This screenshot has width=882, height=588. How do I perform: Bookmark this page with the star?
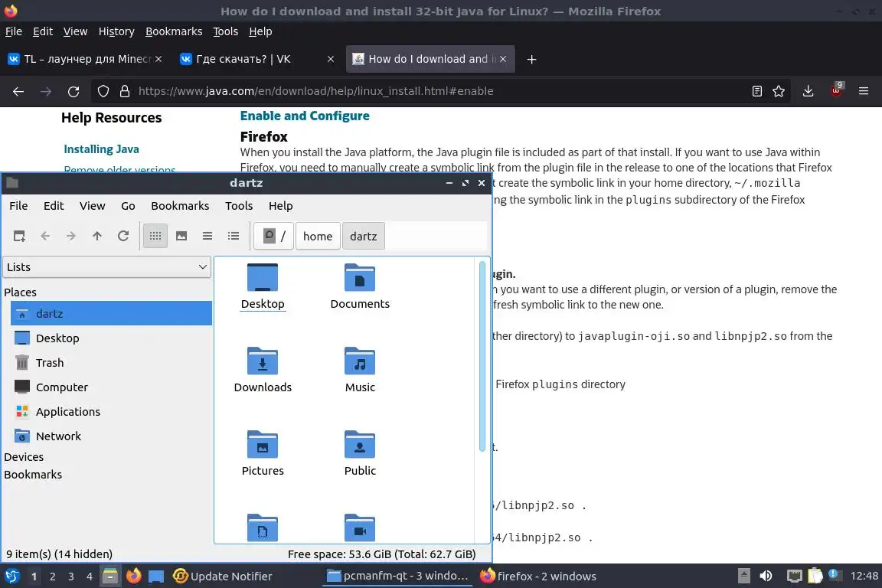779,91
